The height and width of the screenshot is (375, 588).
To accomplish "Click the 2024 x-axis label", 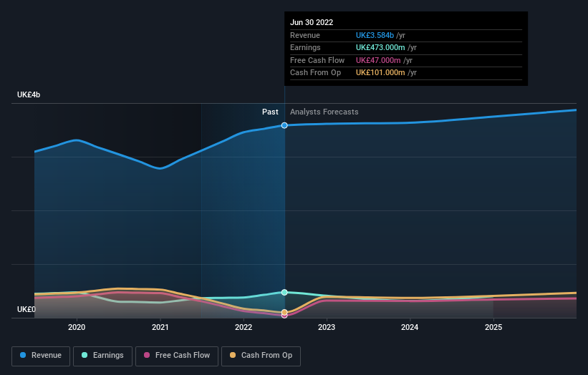I will coord(410,328).
